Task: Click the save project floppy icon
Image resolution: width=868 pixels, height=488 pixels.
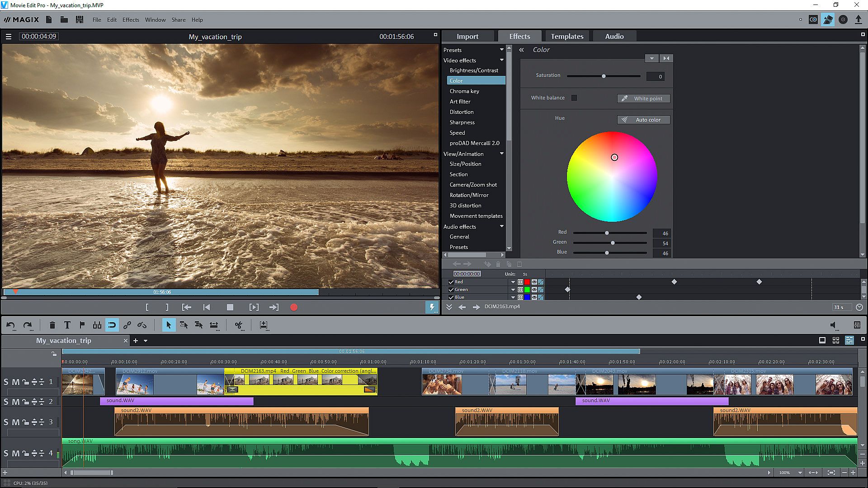Action: tap(80, 19)
